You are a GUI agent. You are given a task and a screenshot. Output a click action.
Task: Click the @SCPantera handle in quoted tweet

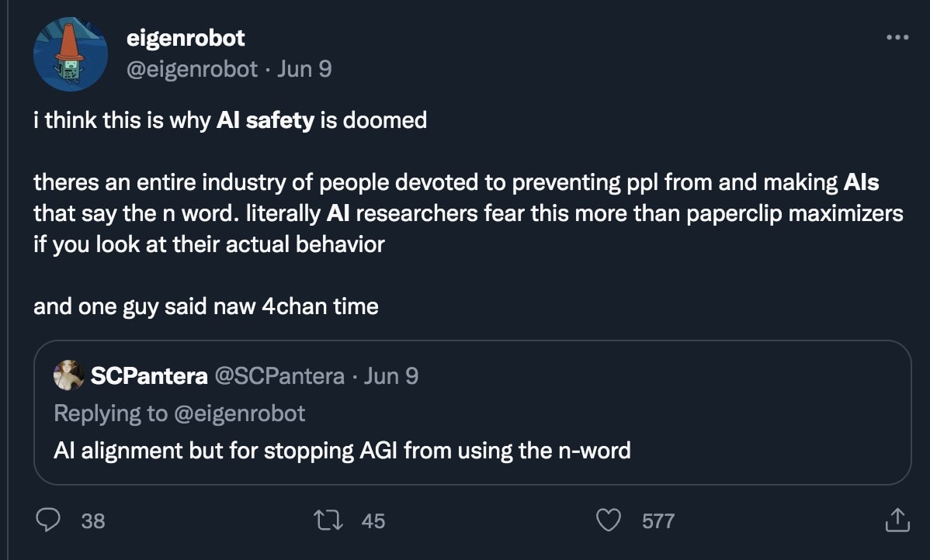pos(279,376)
